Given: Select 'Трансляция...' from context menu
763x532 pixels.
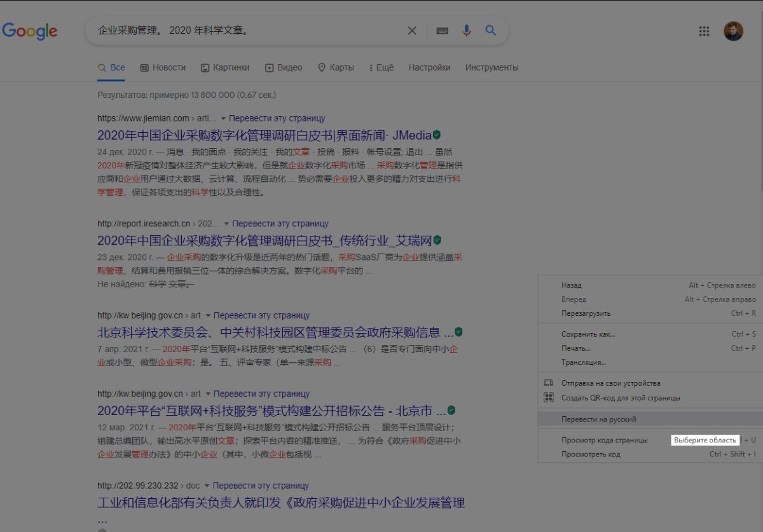Looking at the screenshot, I should click(650, 362).
